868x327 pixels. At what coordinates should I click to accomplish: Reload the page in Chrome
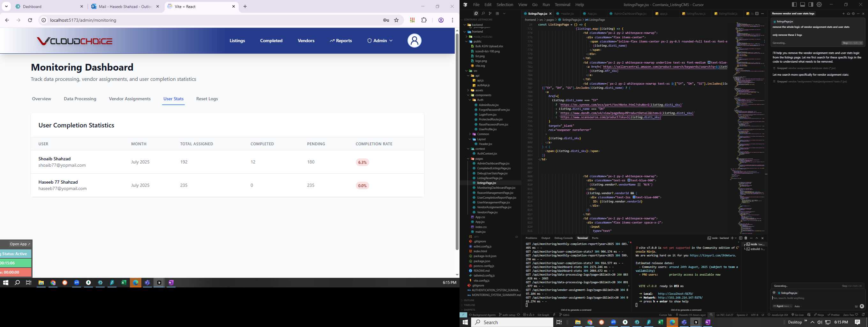point(30,20)
